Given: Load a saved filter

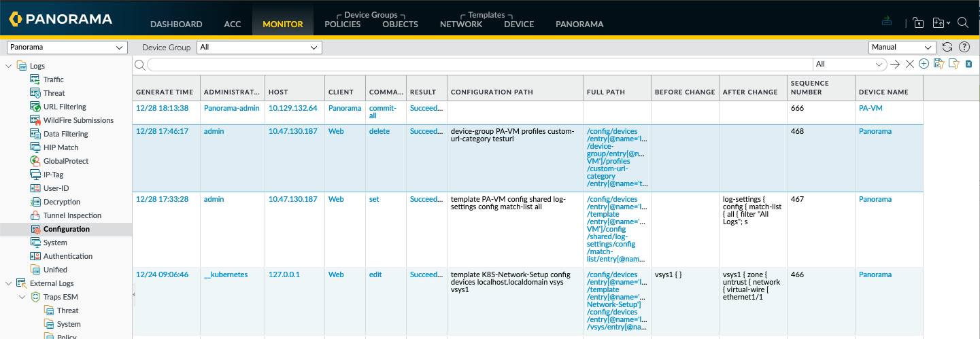Looking at the screenshot, I should click(953, 64).
